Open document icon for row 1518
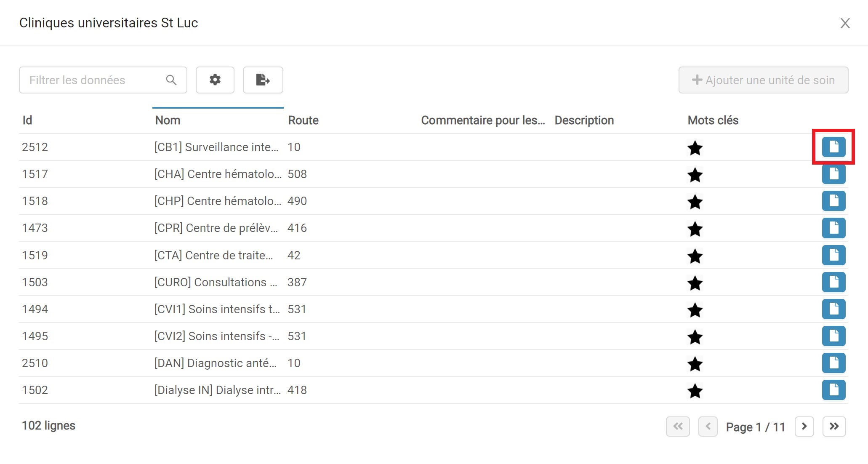The width and height of the screenshot is (868, 464). (833, 201)
